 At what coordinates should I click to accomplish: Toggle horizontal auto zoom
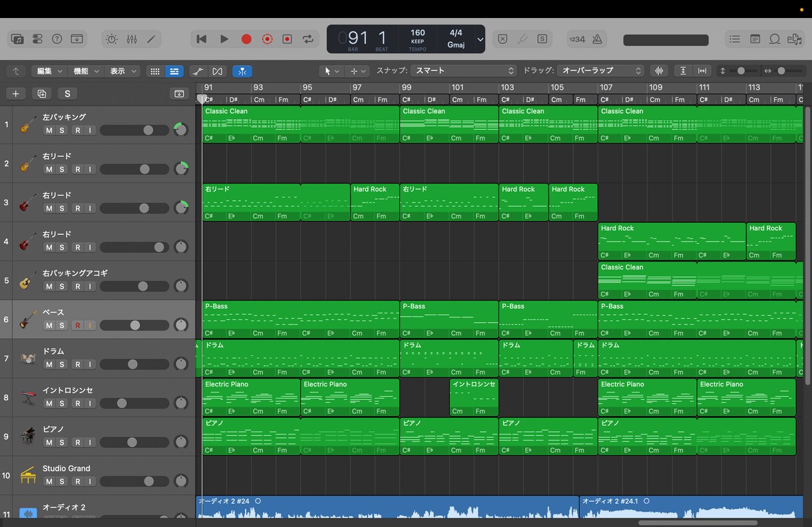point(702,71)
